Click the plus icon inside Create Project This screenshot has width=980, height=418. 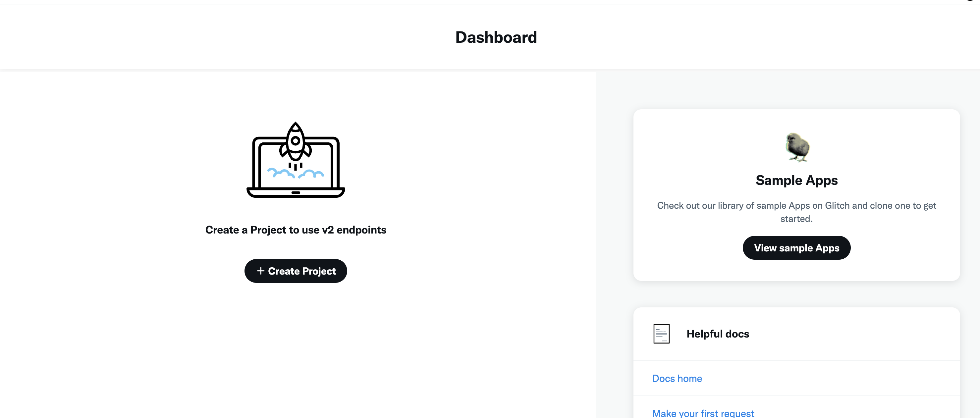point(261,271)
